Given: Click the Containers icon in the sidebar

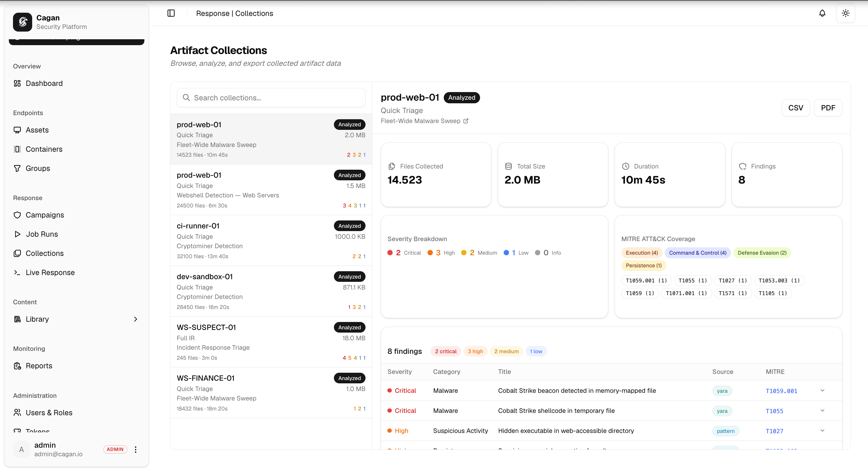Looking at the screenshot, I should pos(17,149).
